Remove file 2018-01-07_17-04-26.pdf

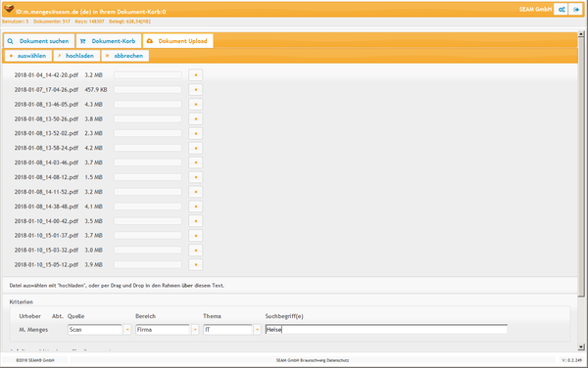[x=195, y=89]
